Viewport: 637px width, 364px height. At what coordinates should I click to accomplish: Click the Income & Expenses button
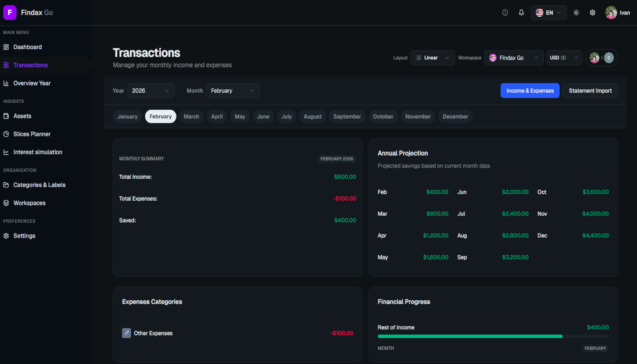pyautogui.click(x=530, y=91)
